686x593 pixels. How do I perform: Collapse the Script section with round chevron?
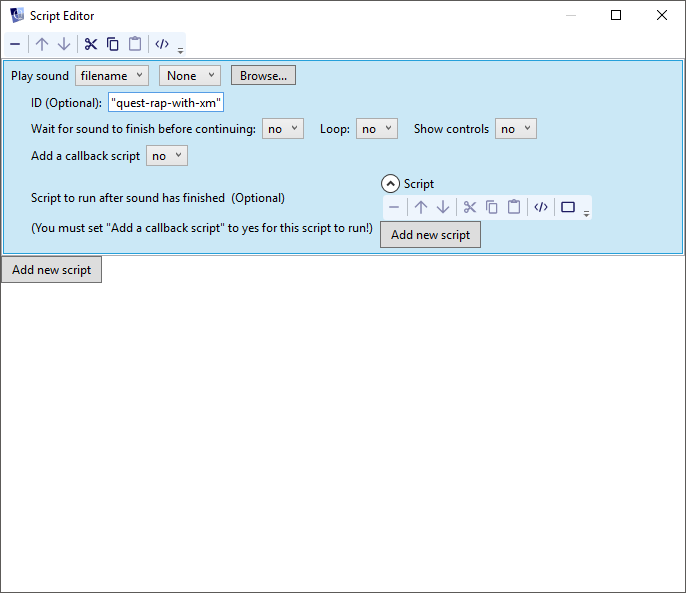pos(390,184)
